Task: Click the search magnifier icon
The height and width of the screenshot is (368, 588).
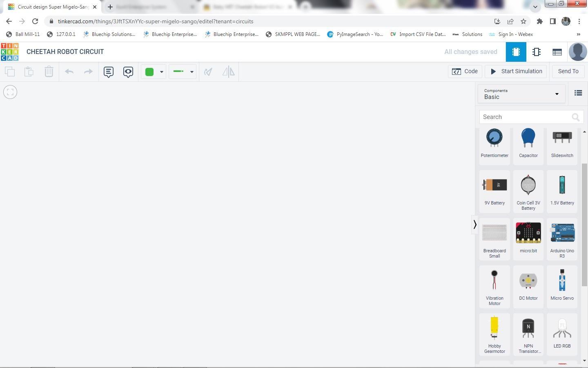Action: 575,117
